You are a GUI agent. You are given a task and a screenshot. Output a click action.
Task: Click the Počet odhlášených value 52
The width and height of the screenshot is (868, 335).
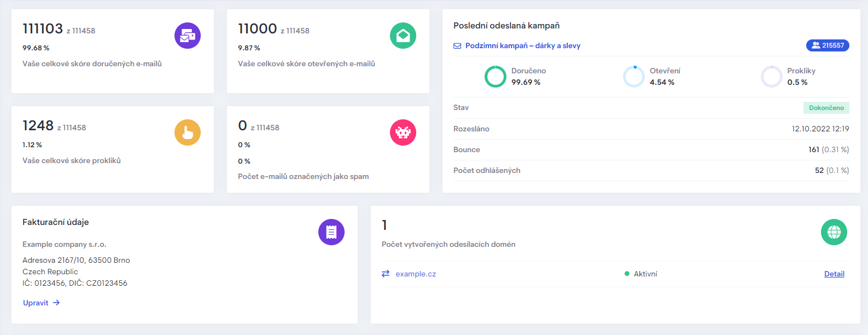point(819,170)
